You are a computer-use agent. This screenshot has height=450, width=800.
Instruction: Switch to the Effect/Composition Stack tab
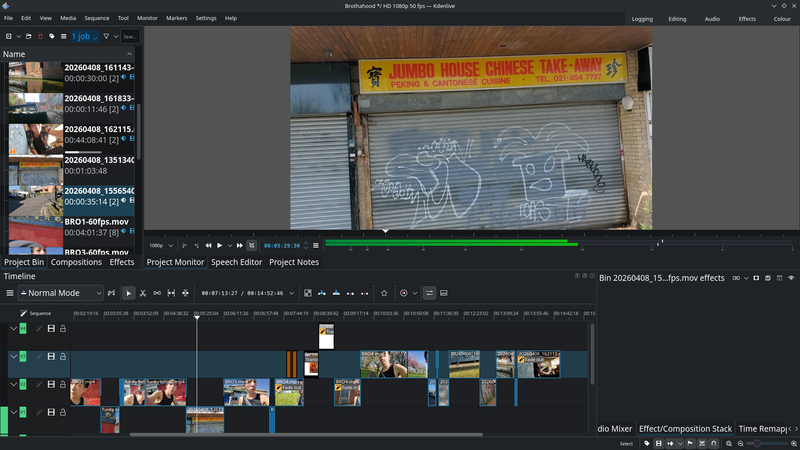pyautogui.click(x=685, y=429)
